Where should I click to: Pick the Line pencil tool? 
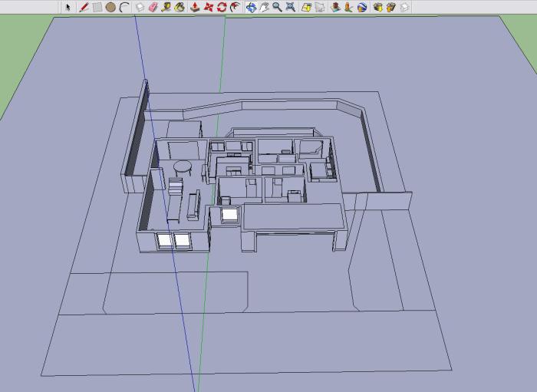tap(84, 7)
